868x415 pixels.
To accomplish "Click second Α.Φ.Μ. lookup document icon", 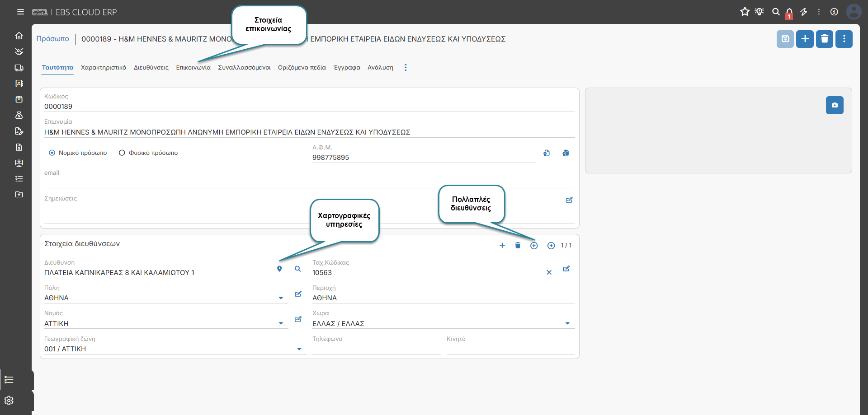I will (566, 153).
